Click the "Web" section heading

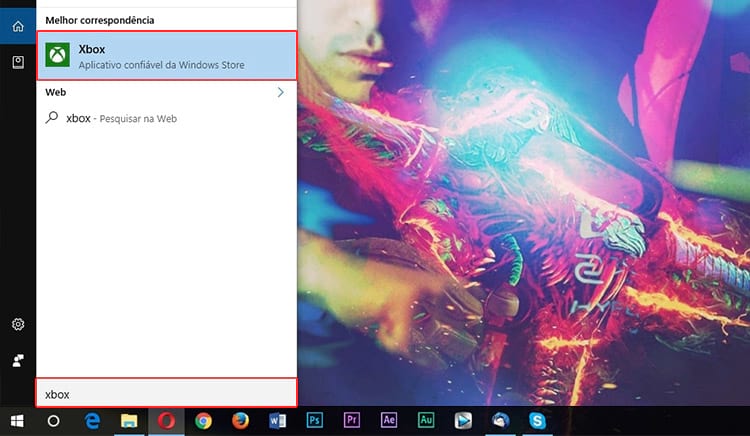pyautogui.click(x=55, y=92)
